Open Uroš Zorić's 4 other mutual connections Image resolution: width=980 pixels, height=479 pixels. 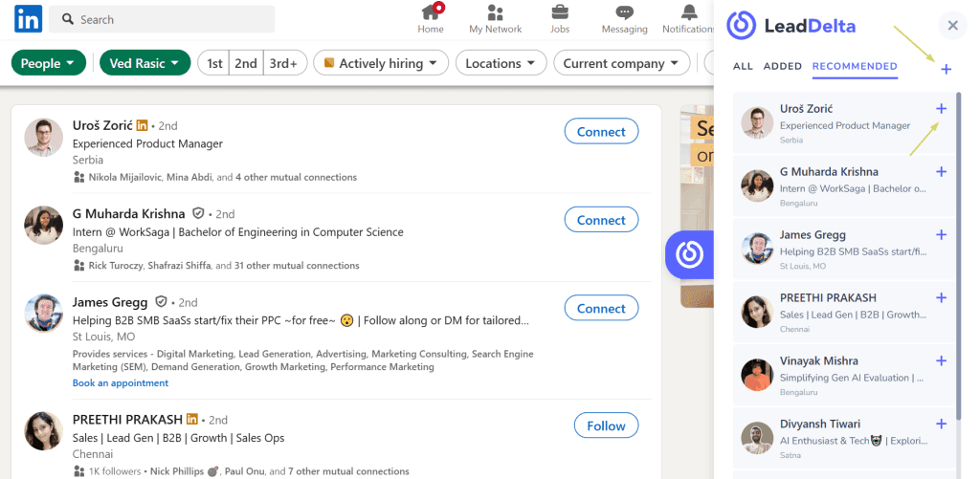[297, 178]
